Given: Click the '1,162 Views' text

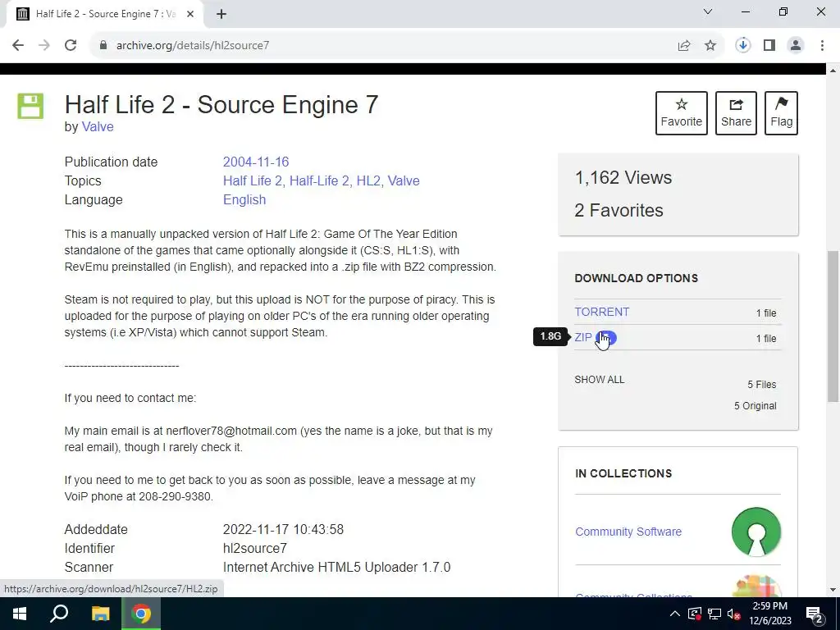Looking at the screenshot, I should tap(623, 178).
